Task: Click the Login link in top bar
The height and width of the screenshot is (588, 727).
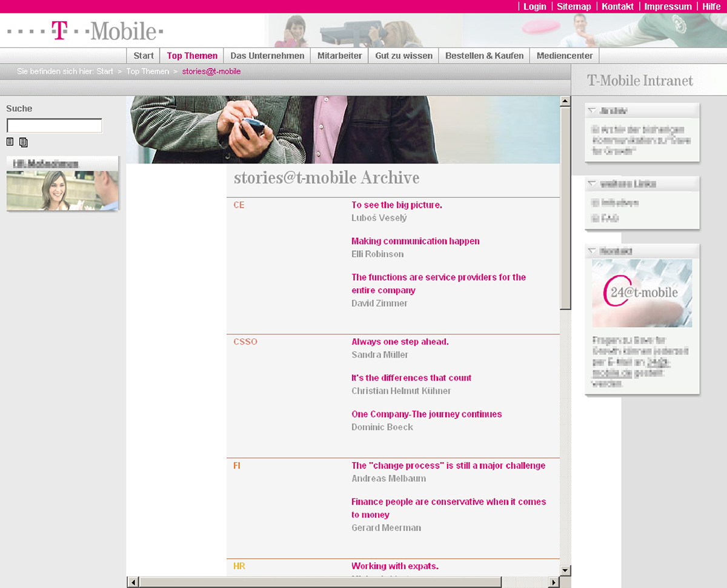Action: coord(534,7)
